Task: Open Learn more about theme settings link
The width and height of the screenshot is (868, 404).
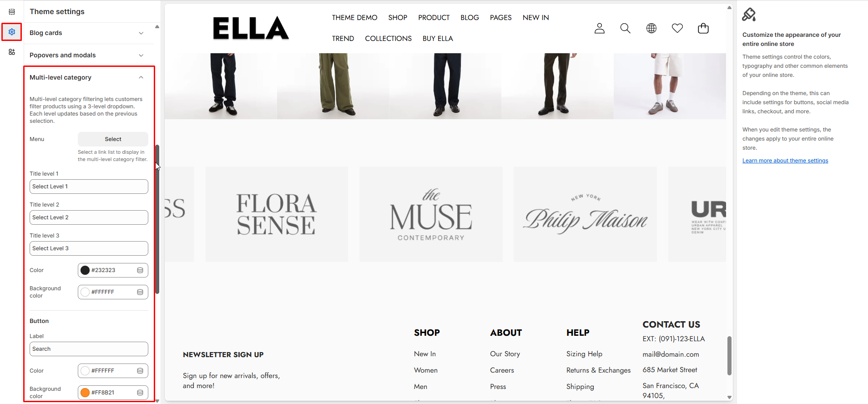Action: (785, 161)
